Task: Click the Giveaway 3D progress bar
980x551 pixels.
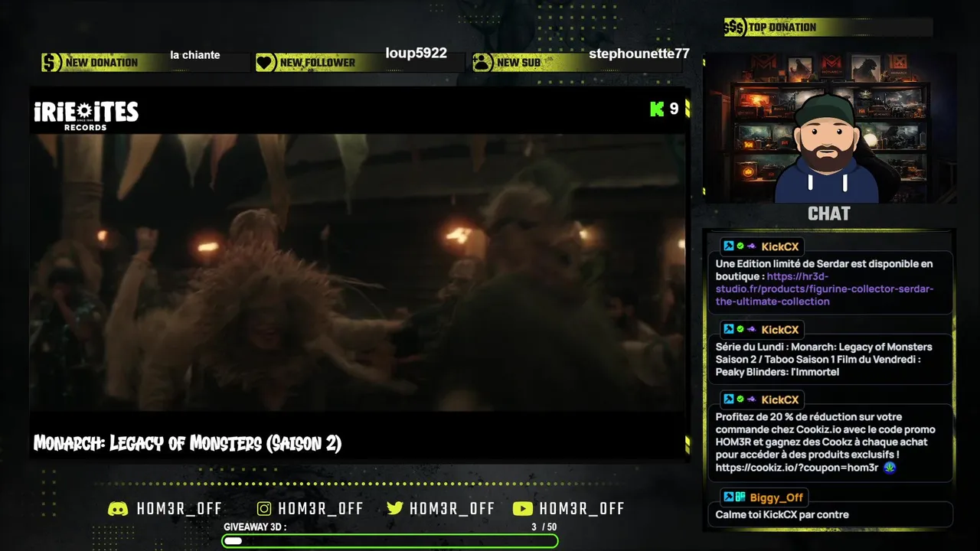Action: point(390,541)
